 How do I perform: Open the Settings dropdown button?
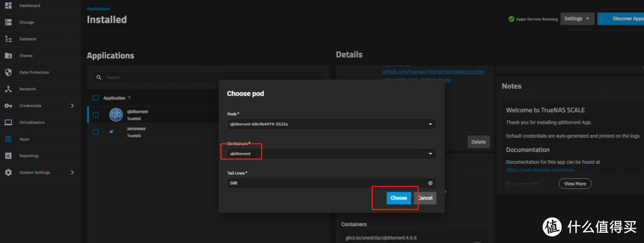click(x=577, y=19)
